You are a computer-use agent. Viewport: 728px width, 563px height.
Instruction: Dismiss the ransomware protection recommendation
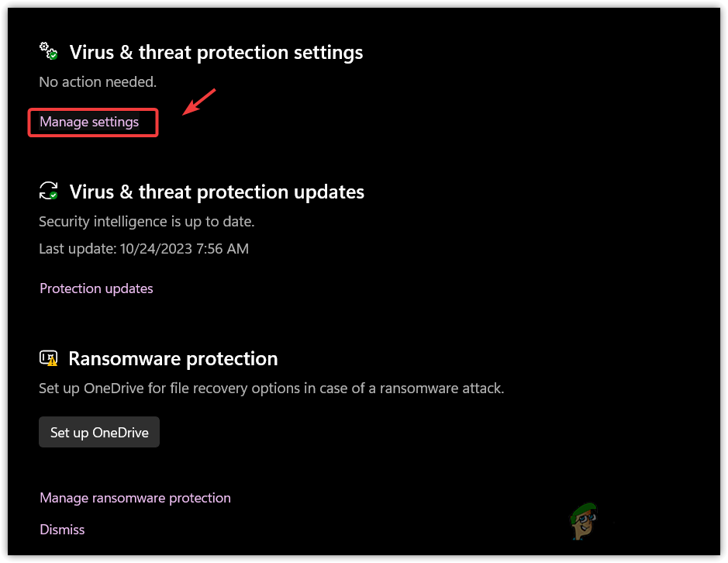pos(62,530)
